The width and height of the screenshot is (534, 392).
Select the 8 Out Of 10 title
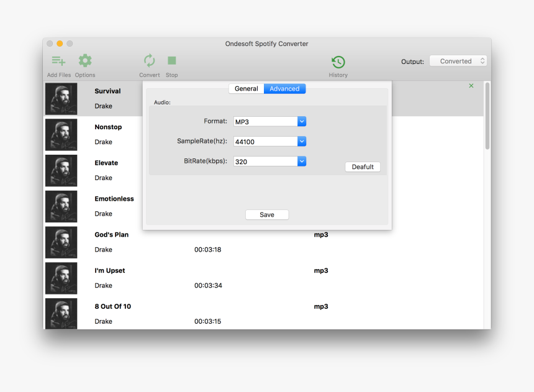point(113,306)
